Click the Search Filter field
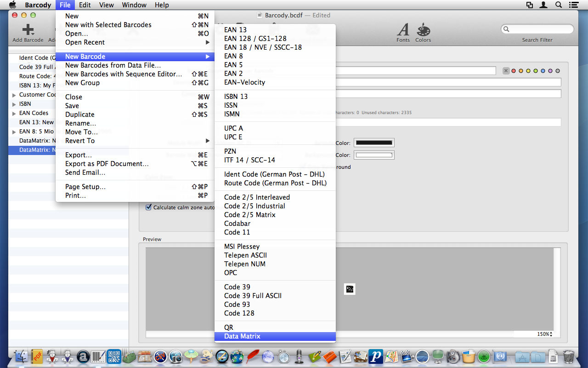Viewport: 588px width, 368px height. [537, 29]
